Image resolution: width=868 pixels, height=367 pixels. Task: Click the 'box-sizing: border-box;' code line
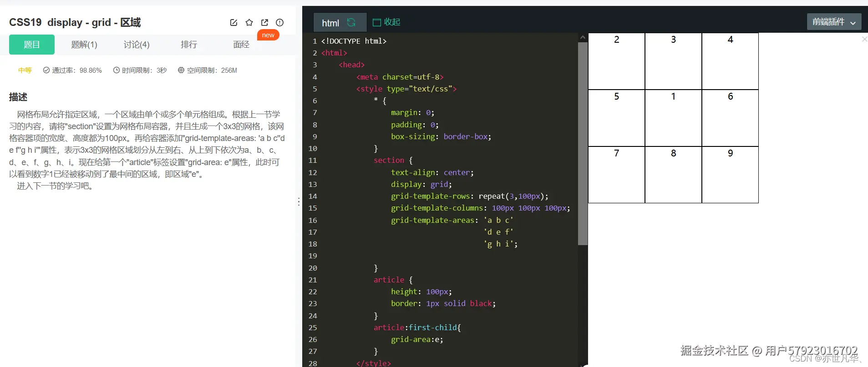(441, 136)
